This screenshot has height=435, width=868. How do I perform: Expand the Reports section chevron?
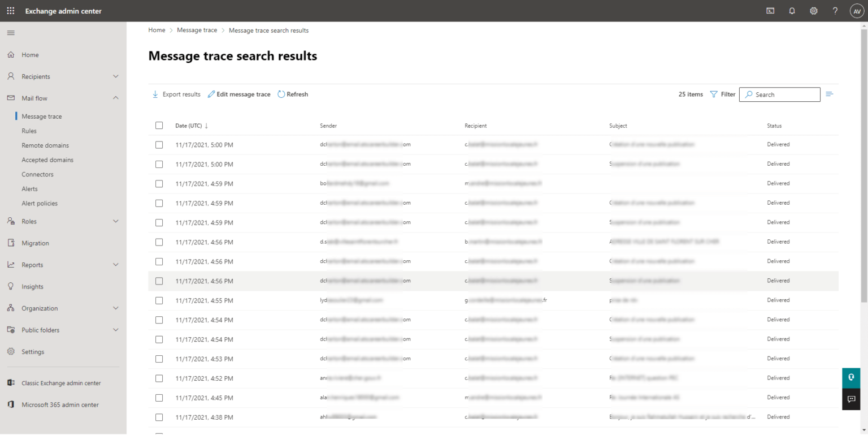click(116, 265)
